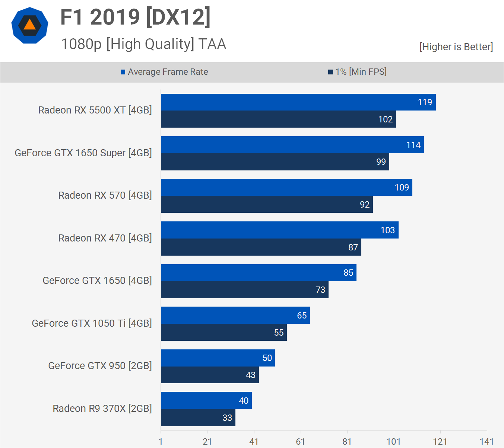Click the GTX 1650 average bar showing 85
The height and width of the screenshot is (448, 504).
259,273
